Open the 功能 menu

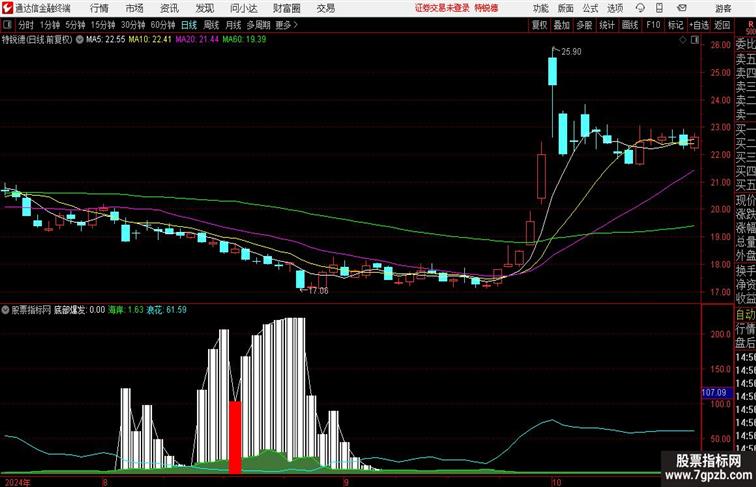[541, 8]
